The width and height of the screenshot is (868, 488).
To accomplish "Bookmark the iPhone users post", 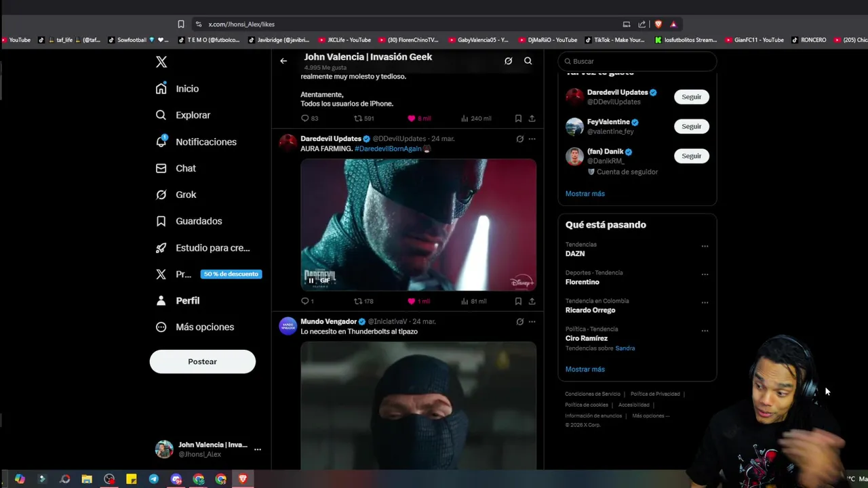I will (x=518, y=118).
